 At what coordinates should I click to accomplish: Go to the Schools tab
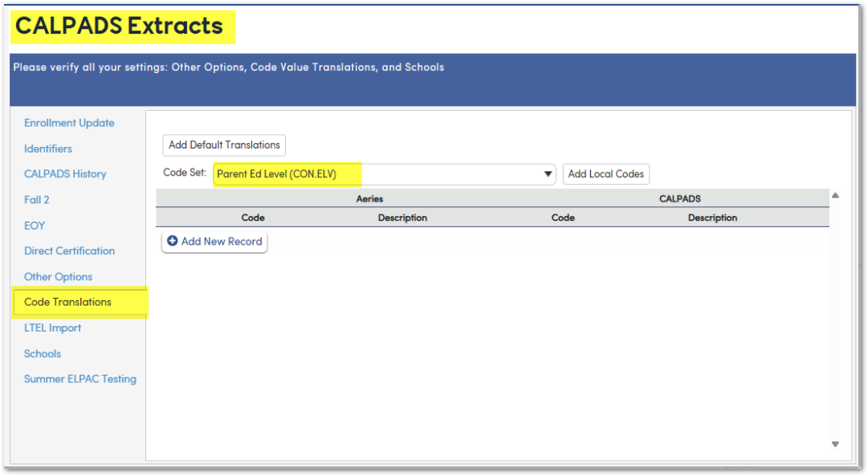tap(43, 354)
